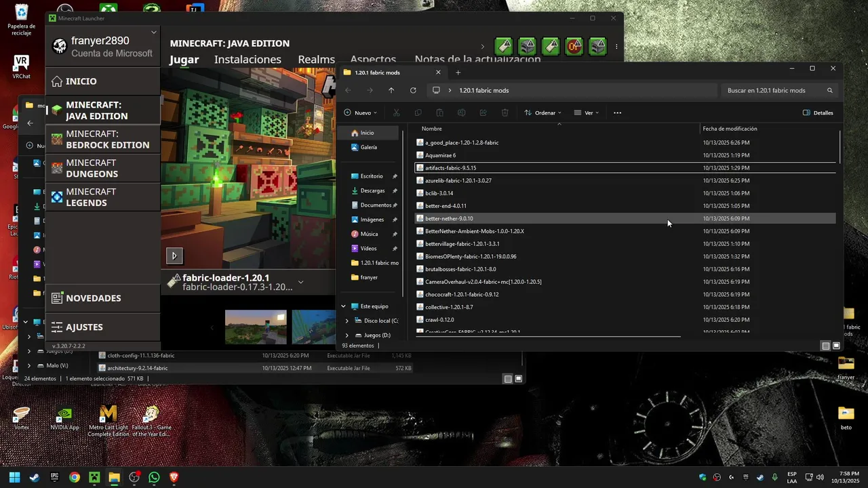Select Minecraft Legends in launcher
This screenshot has height=488, width=868.
(x=102, y=197)
